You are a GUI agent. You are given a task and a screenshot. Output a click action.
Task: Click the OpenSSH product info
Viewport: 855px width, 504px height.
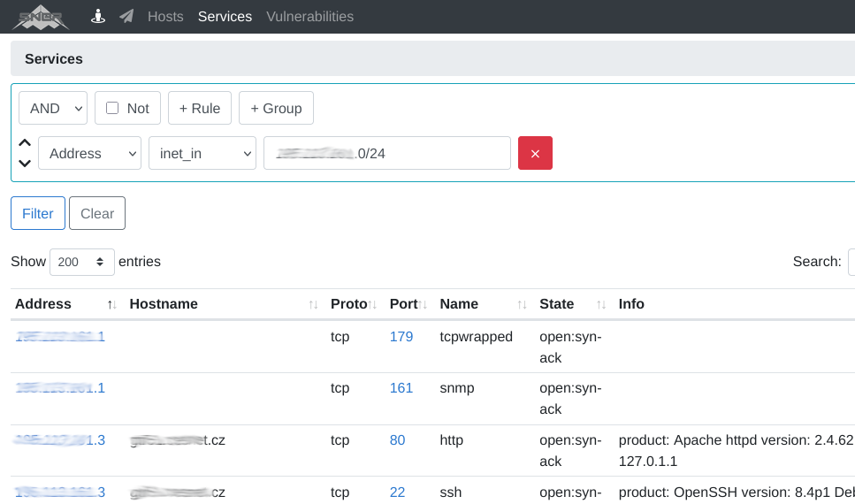click(x=737, y=492)
